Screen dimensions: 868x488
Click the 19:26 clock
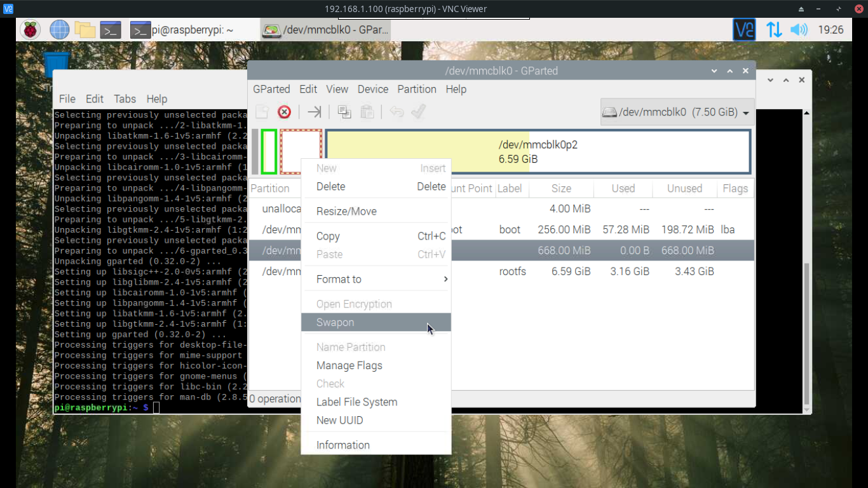coord(831,30)
